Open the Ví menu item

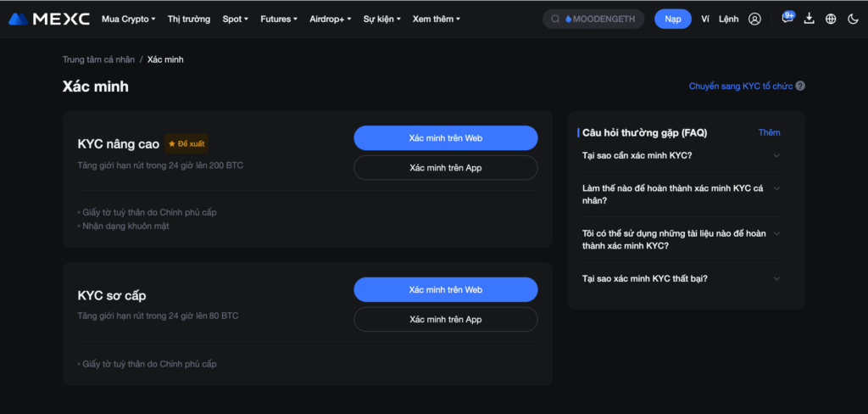click(705, 19)
